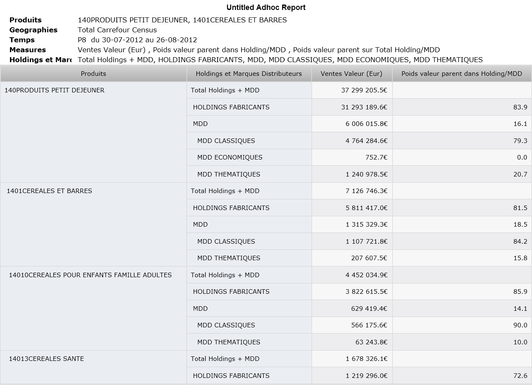532x392 pixels.
Task: Click the value 31 293 189.6€
Action: click(364, 107)
